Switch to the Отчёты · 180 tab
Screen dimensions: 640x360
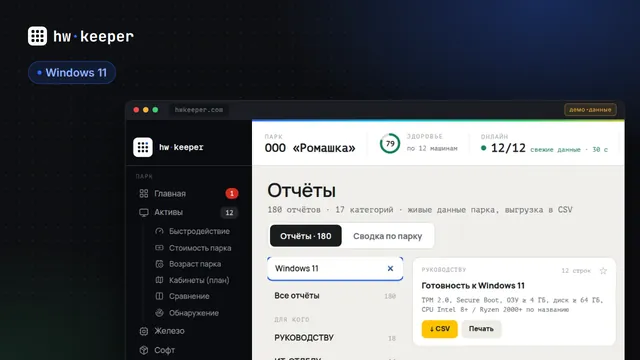coord(306,236)
